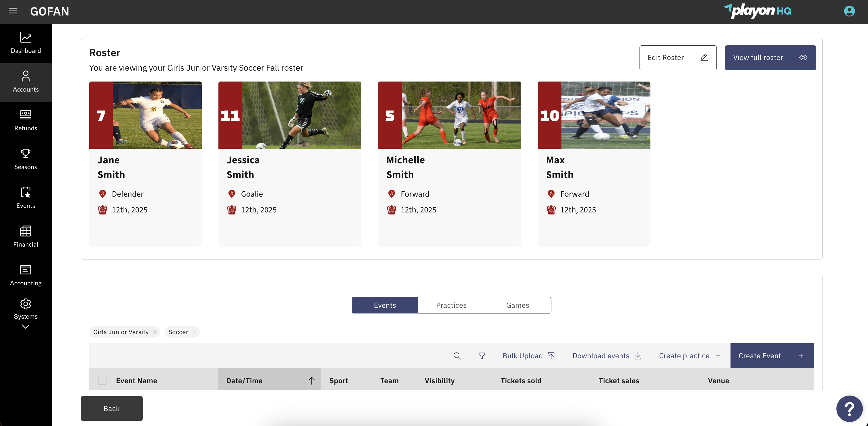Screen dimensions: 868x426
Task: Go to the Financial page
Action: point(26,237)
